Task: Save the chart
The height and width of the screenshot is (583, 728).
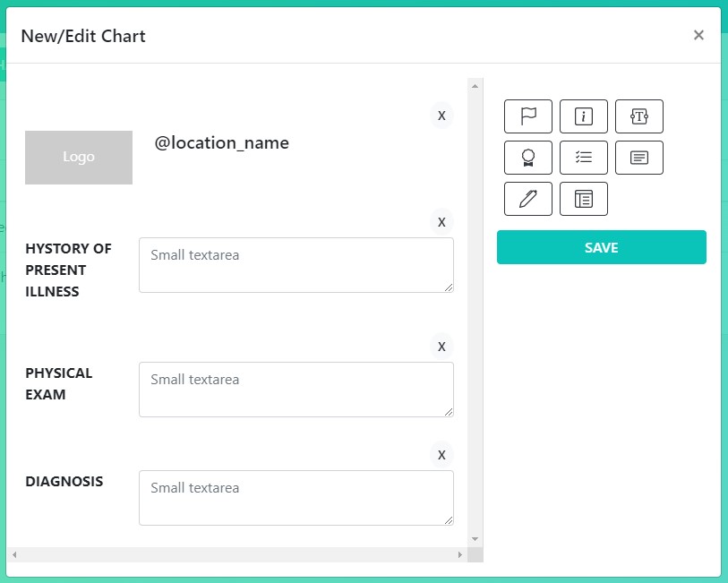Action: point(601,247)
